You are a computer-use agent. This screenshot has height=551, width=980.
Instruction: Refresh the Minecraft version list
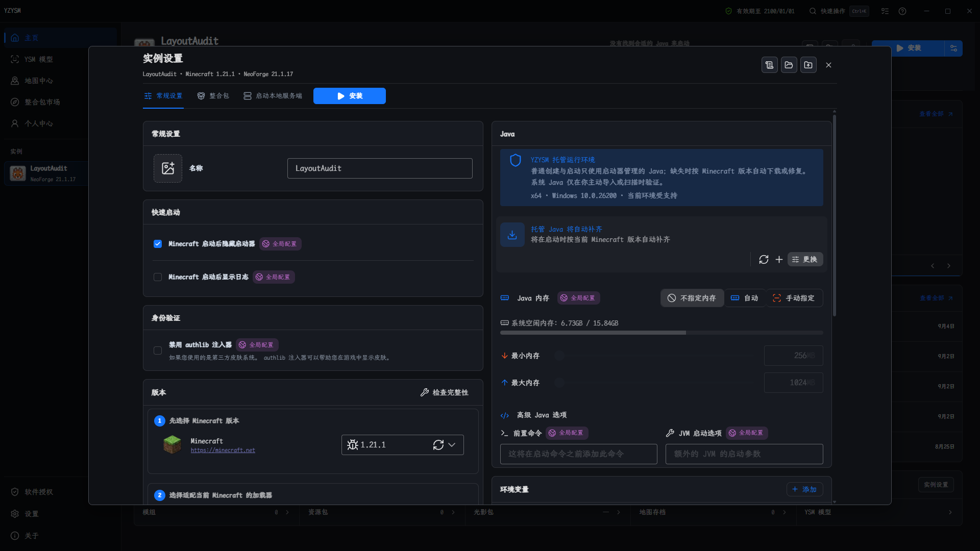click(438, 445)
